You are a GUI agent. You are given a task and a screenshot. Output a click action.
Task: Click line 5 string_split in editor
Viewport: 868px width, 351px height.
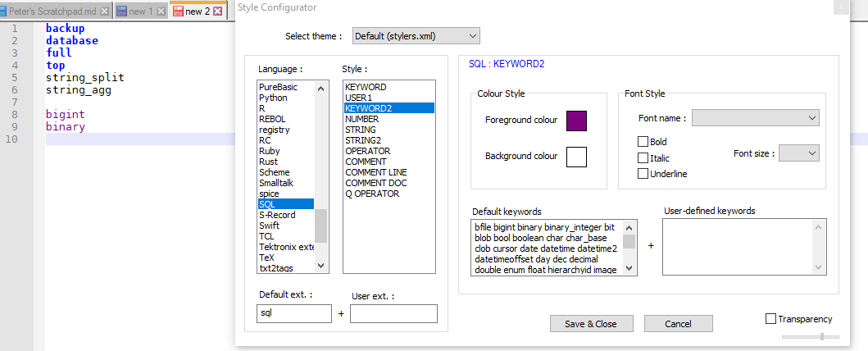(85, 78)
